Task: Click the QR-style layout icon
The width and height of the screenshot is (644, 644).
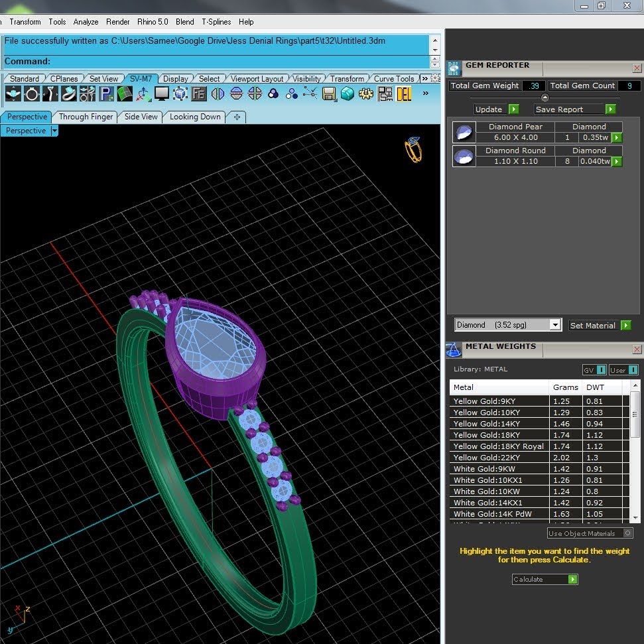Action: click(x=385, y=94)
